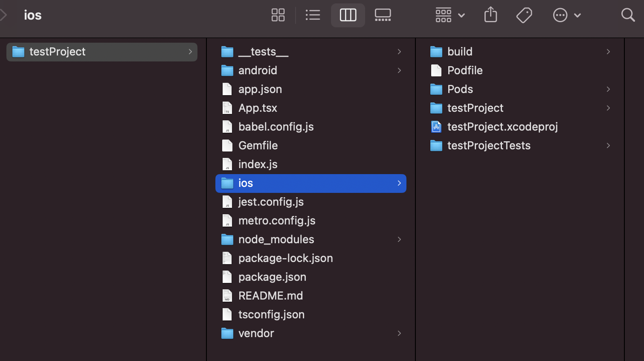Image resolution: width=644 pixels, height=361 pixels.
Task: Switch to gallery view
Action: click(383, 15)
